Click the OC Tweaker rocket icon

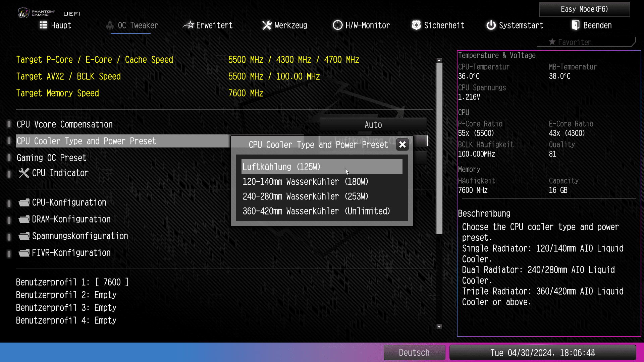110,25
